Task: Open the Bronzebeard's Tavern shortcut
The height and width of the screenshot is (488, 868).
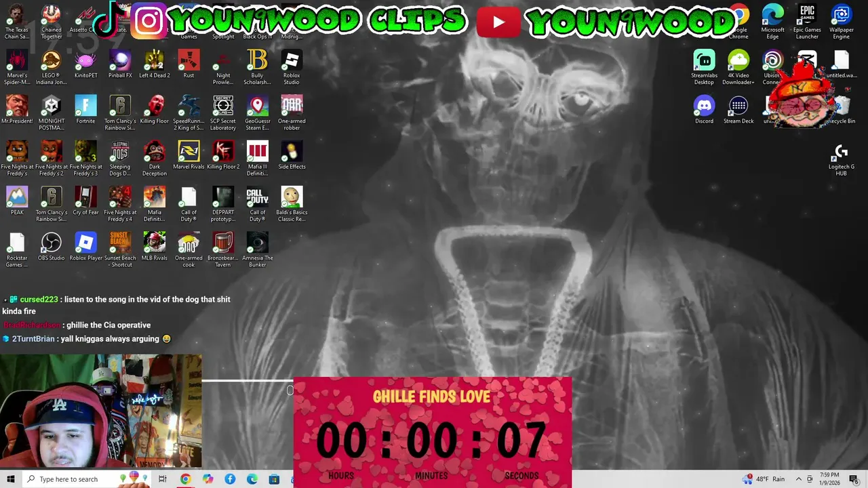Action: click(223, 249)
